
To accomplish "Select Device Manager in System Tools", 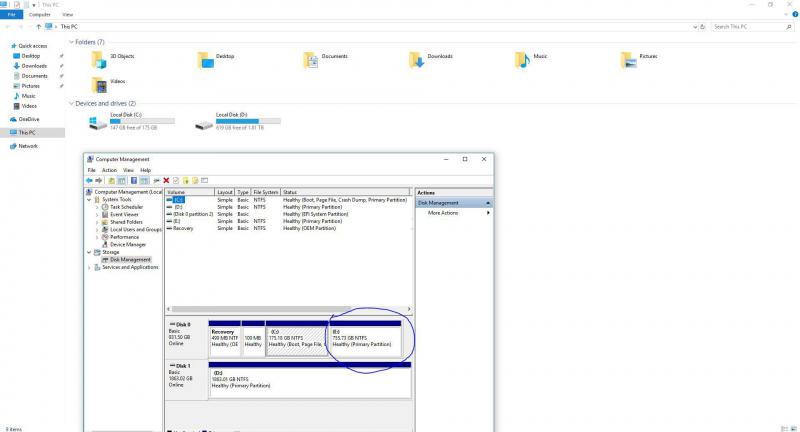I will pyautogui.click(x=127, y=244).
